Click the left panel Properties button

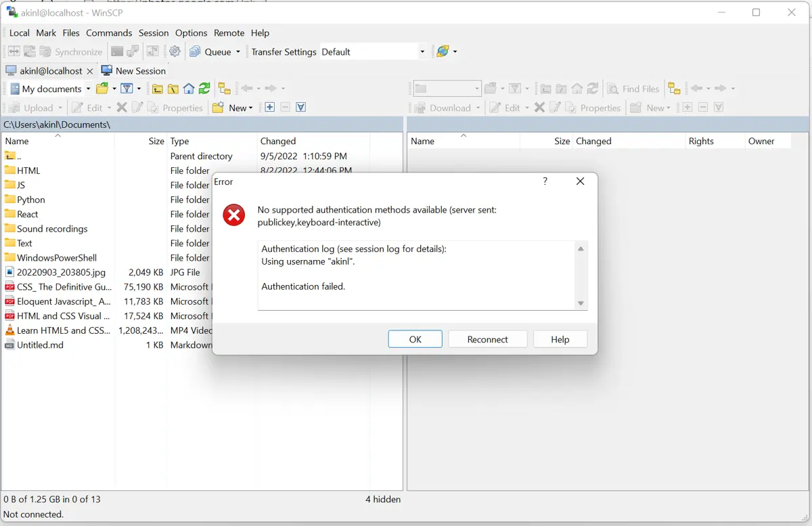tap(175, 108)
